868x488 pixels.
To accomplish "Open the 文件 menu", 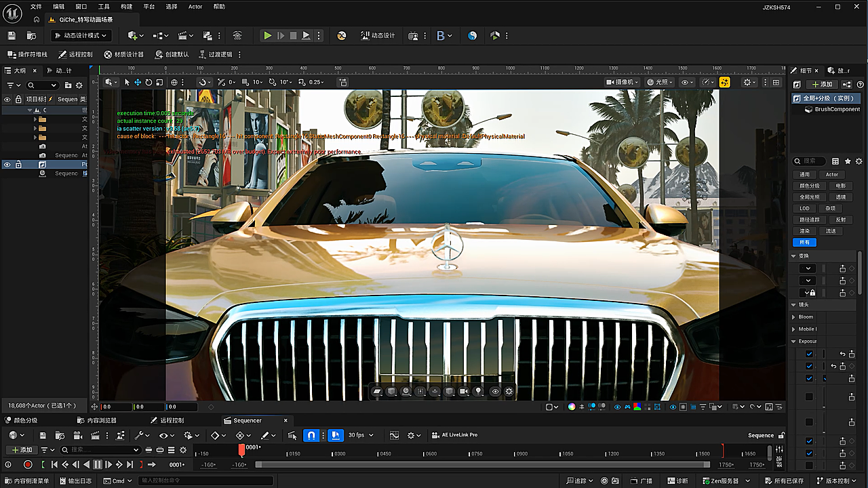I will click(36, 6).
